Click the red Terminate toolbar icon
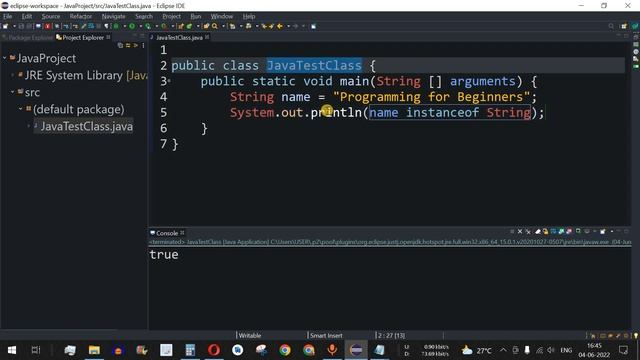The image size is (640, 360). pos(47,26)
